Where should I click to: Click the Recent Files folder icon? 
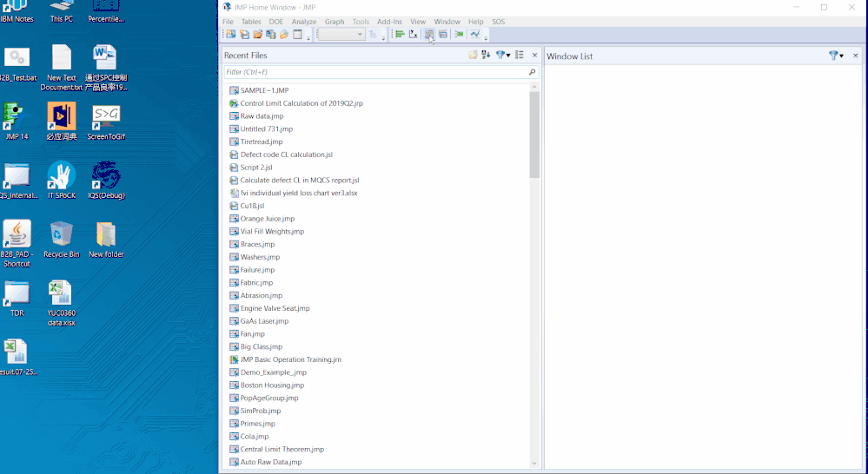tap(473, 55)
